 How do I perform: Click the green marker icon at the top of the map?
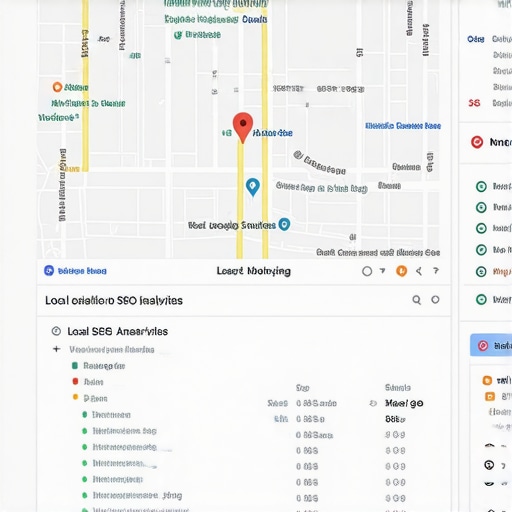click(x=178, y=35)
